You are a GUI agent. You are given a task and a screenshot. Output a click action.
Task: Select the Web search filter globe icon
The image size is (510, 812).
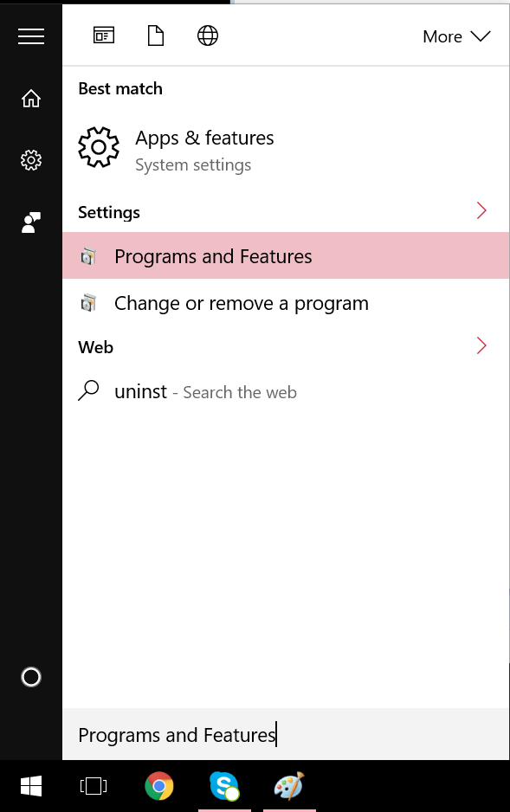(x=207, y=35)
